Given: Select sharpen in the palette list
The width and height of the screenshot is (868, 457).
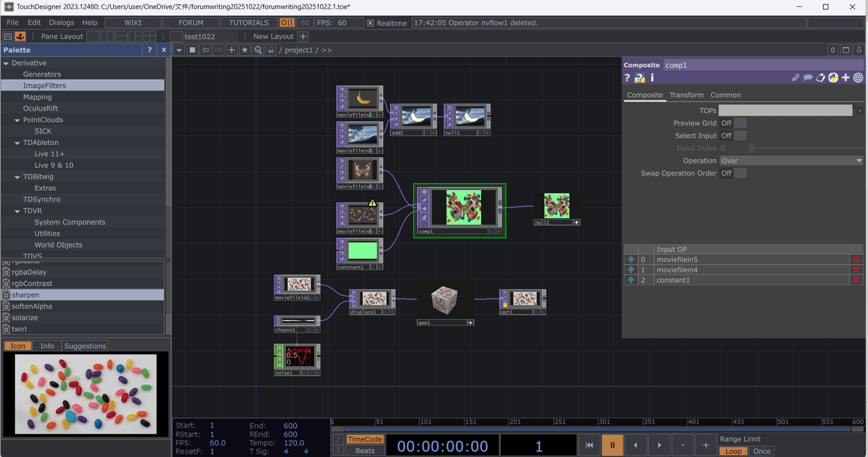Looking at the screenshot, I should pos(25,295).
